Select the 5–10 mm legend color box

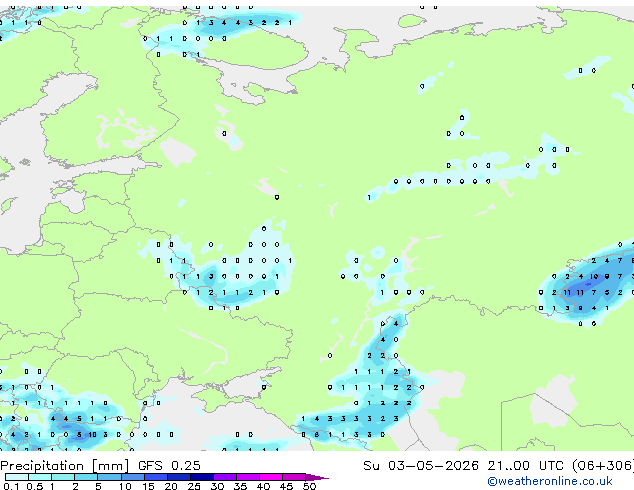(x=109, y=477)
